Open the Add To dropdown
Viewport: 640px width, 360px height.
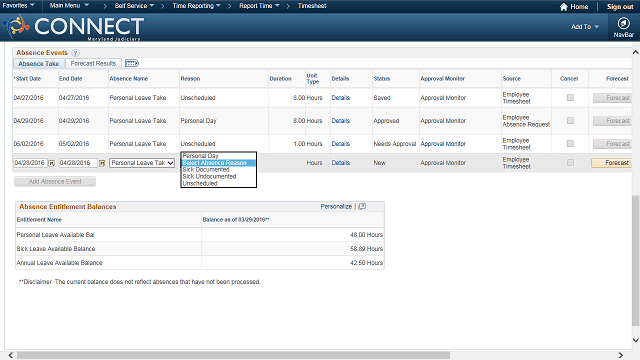[x=585, y=27]
